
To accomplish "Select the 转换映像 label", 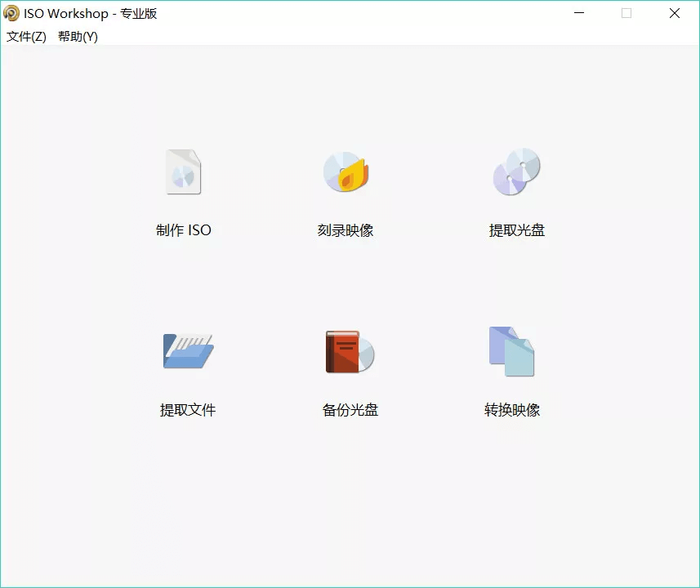I will pyautogui.click(x=512, y=410).
